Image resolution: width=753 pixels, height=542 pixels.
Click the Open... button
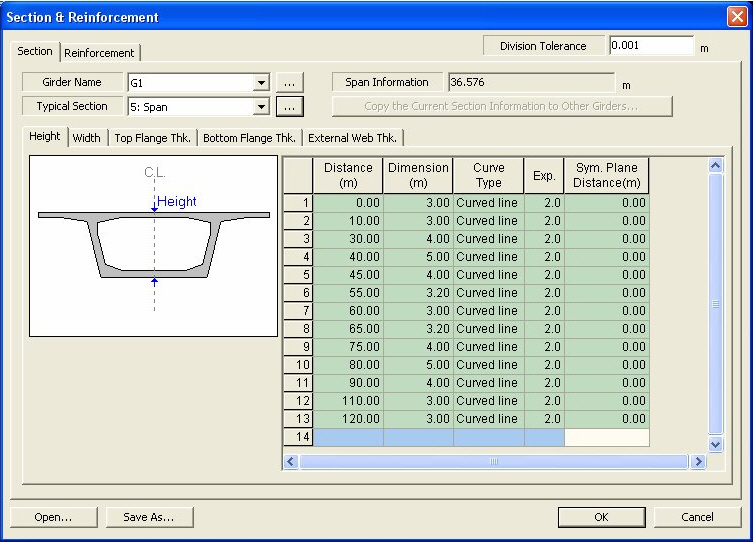pos(53,517)
